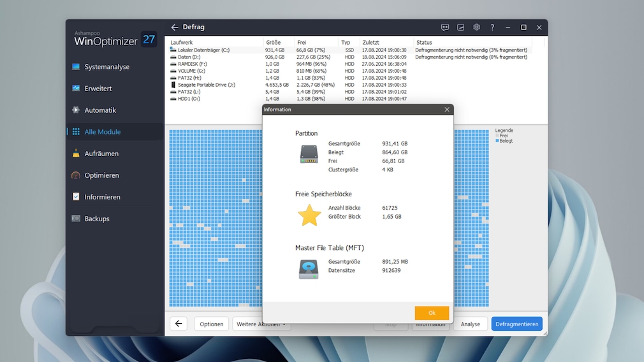The height and width of the screenshot is (362, 644).
Task: Open Optimieren in the sidebar
Action: (102, 175)
